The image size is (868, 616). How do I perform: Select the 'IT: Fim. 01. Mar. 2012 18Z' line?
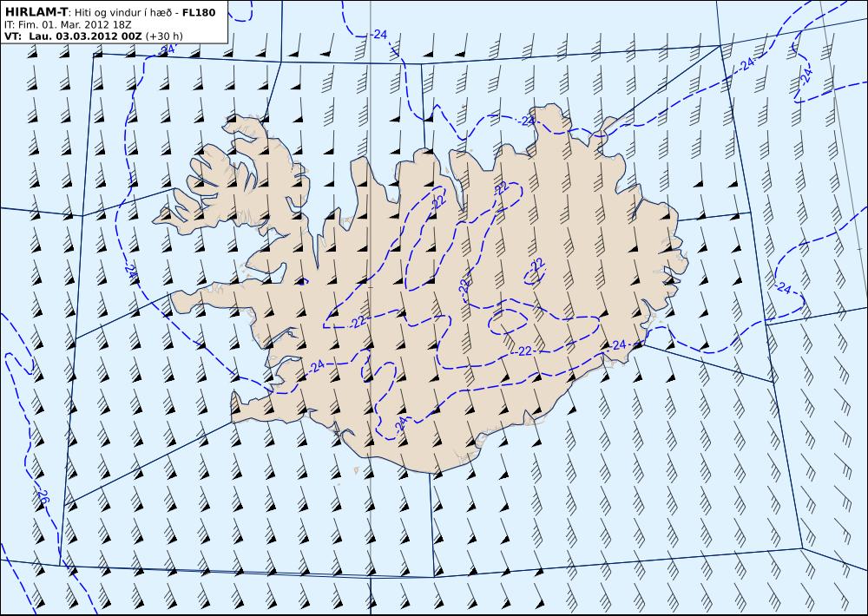[68, 24]
